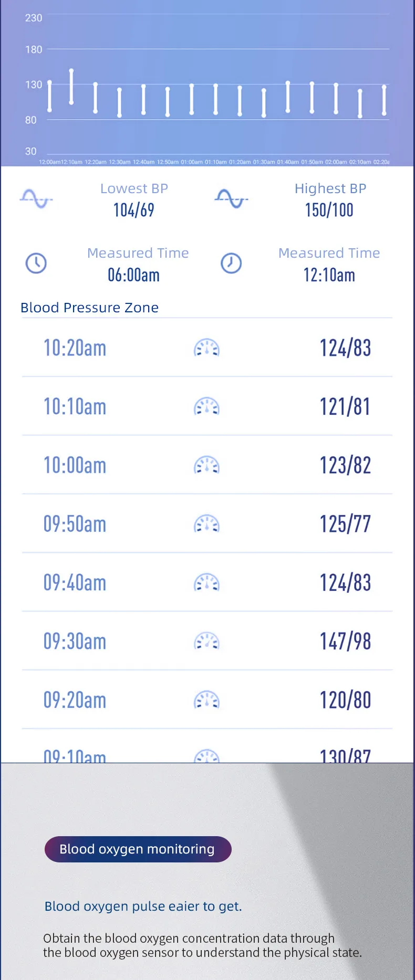Click the gauge icon in 09:40am row

pyautogui.click(x=206, y=583)
